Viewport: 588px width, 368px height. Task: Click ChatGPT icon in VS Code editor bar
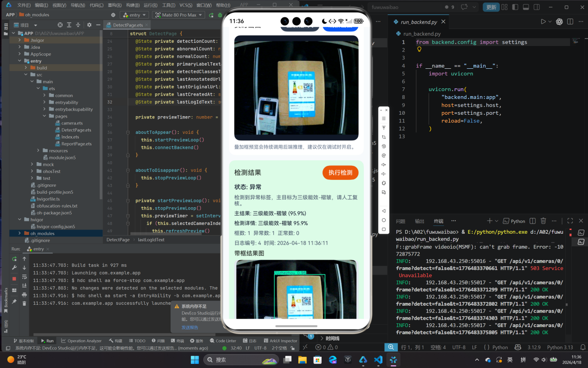(560, 21)
